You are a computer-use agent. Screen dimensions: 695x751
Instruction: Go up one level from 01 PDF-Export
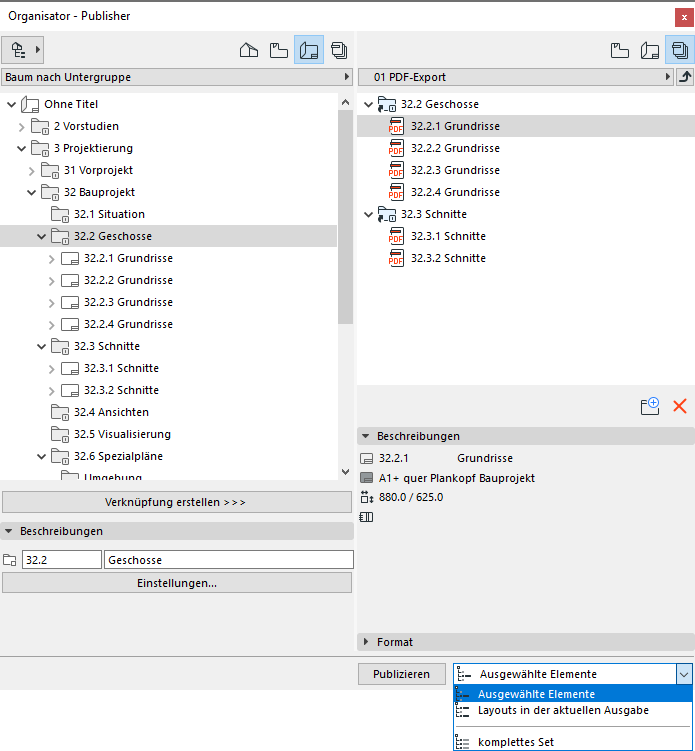pyautogui.click(x=685, y=77)
